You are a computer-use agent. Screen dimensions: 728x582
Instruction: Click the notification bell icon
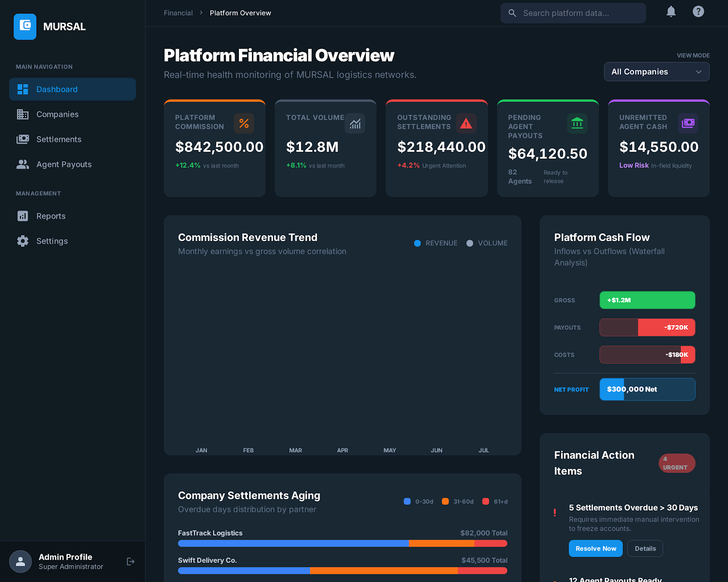[x=671, y=12]
